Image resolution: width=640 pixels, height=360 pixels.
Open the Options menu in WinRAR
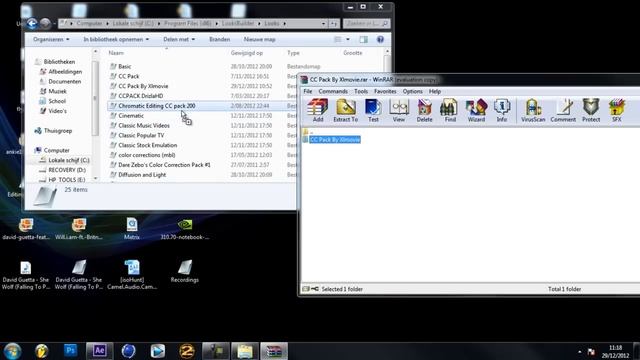point(412,91)
